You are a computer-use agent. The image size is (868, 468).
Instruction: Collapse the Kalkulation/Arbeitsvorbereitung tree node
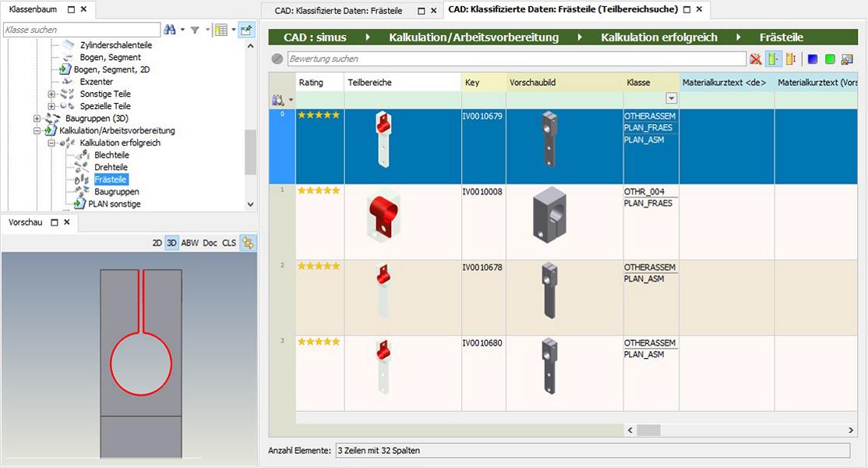[37, 131]
